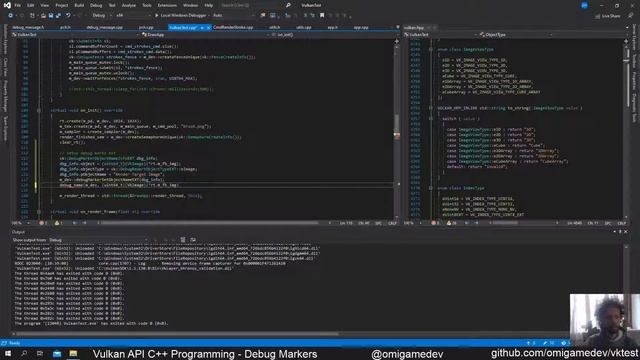640x360 pixels.
Task: Collapse the to_string ImageViewType function block
Action: pos(431,108)
